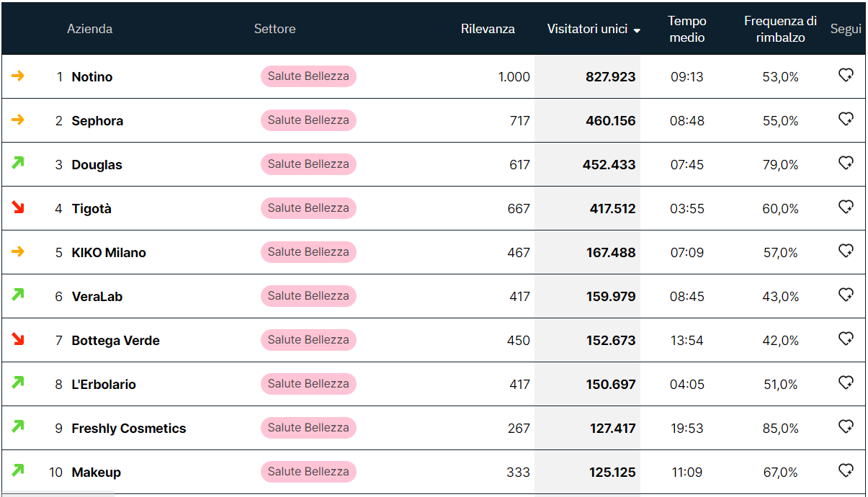Select bounce rate 79,0%
This screenshot has width=868, height=497.
coord(781,165)
